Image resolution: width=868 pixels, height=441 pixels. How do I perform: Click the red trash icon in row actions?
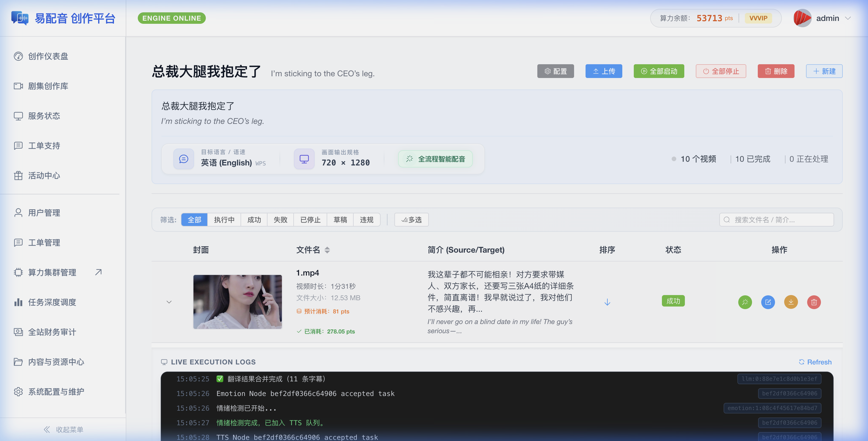click(813, 302)
